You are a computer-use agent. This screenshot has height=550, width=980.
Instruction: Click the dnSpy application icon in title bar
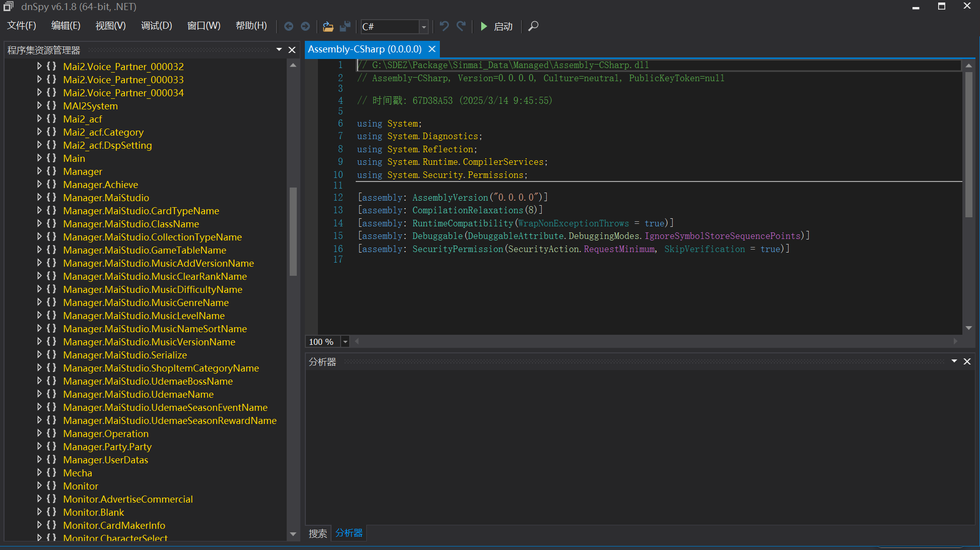(x=8, y=7)
